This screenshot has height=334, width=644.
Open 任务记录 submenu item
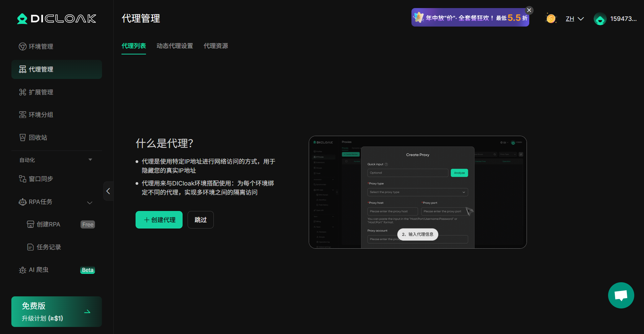tap(56, 247)
